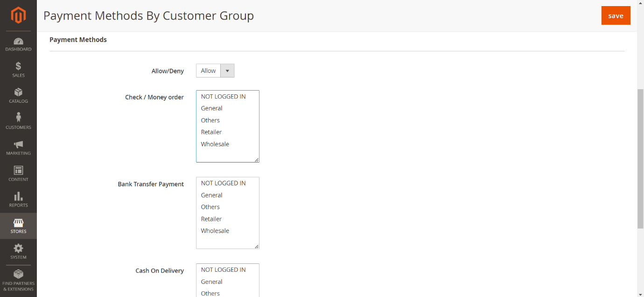Click the Magento logo icon
644x297 pixels.
point(18,15)
